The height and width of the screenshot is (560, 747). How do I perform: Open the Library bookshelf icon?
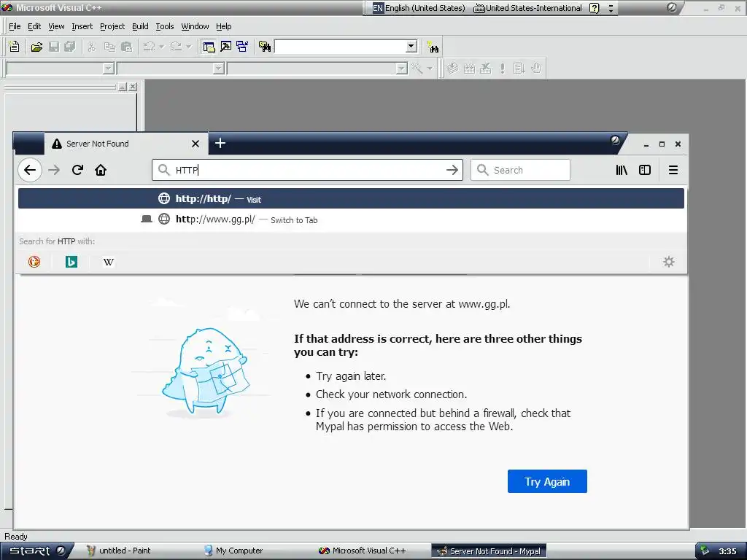click(622, 170)
